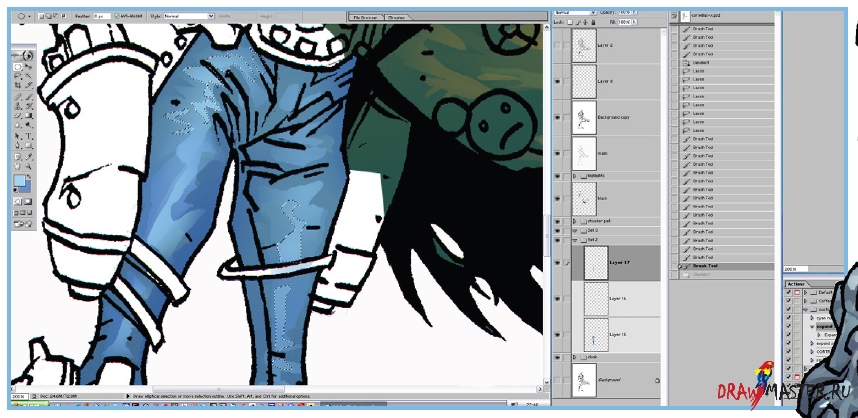Screen dimensions: 858x418
Task: Click the lock transparent pixels icon
Action: tap(570, 22)
